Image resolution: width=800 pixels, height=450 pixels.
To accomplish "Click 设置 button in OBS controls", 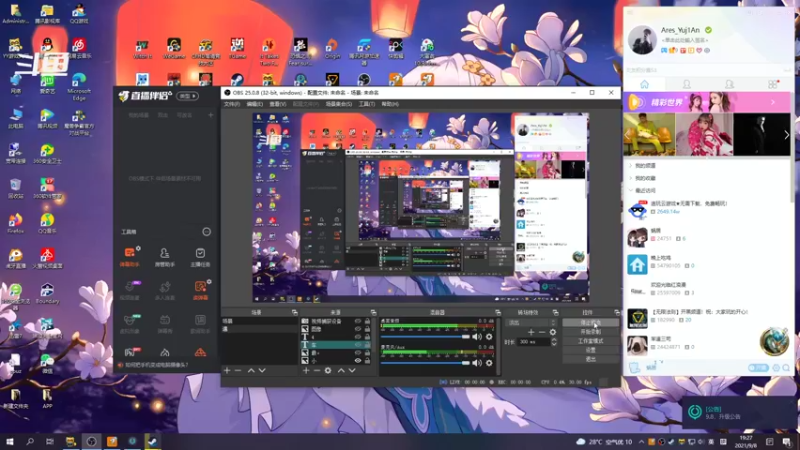I will (591, 350).
